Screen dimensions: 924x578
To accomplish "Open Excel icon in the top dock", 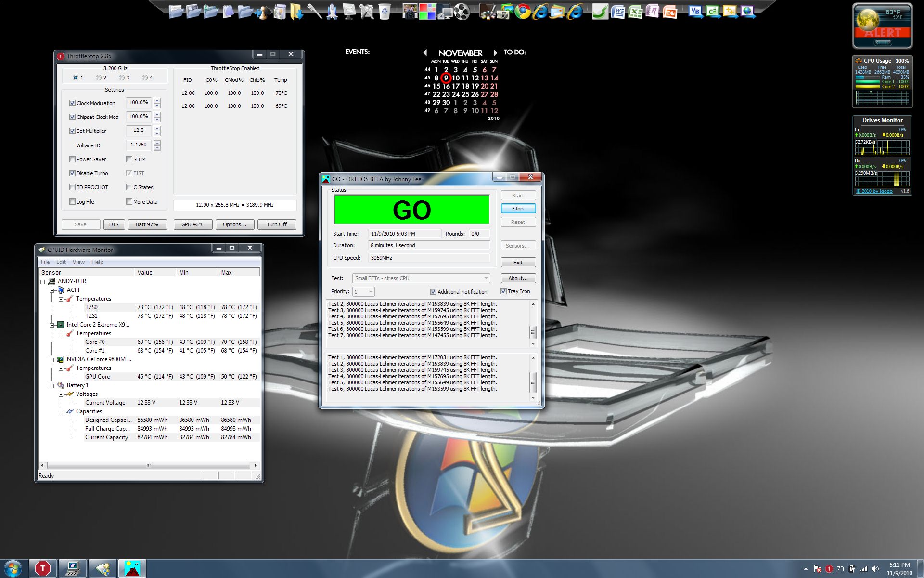I will coord(635,12).
